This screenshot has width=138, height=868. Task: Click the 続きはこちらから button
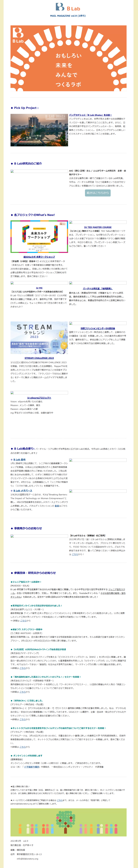point(98,193)
